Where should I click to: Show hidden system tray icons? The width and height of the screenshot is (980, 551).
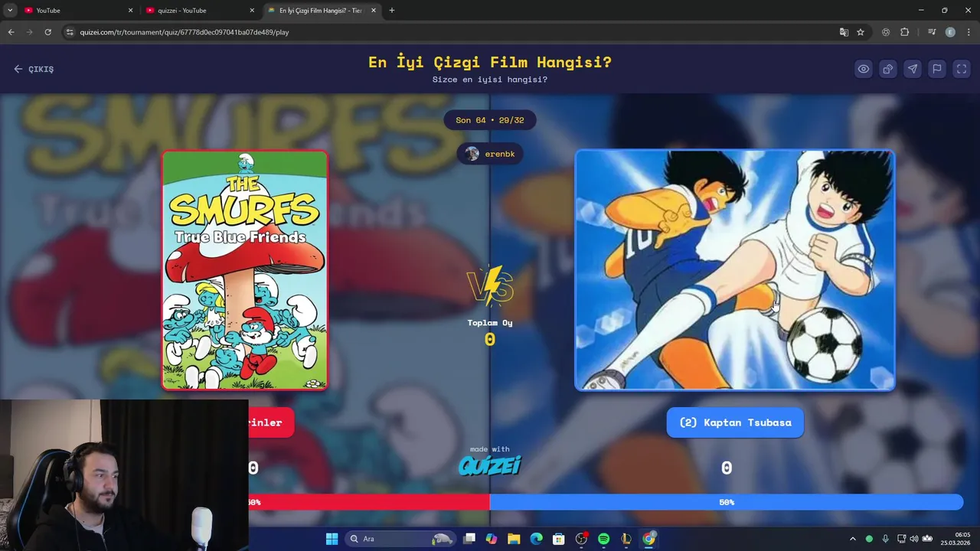(x=853, y=539)
